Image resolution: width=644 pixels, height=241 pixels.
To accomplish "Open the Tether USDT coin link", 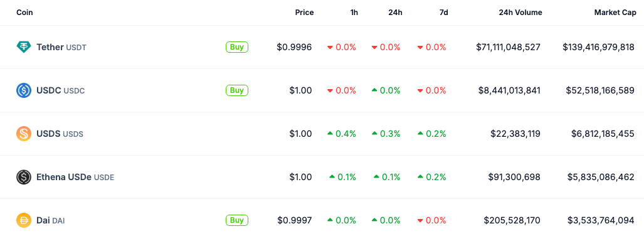I will click(61, 47).
